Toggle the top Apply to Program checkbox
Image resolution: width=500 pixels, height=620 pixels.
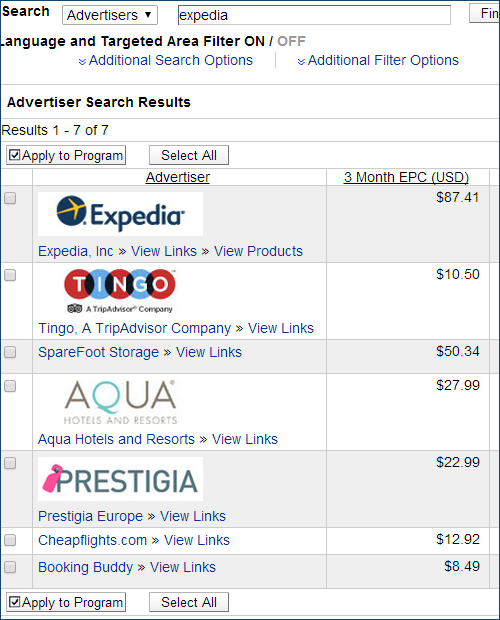coord(15,155)
